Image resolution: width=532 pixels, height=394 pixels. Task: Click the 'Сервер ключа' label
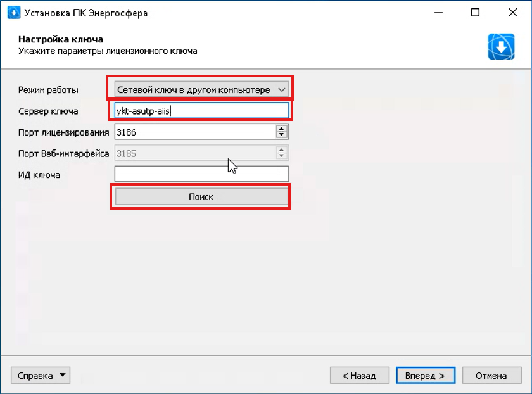click(48, 111)
